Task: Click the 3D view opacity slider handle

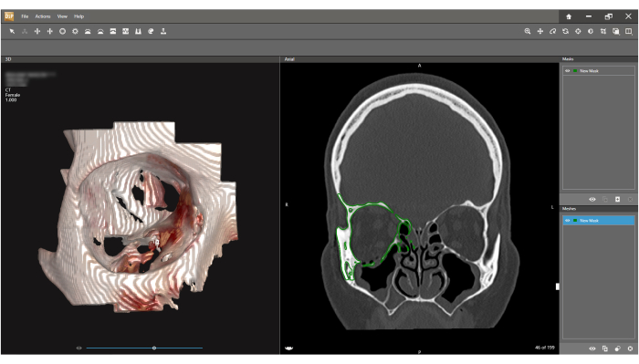Action: coord(154,348)
